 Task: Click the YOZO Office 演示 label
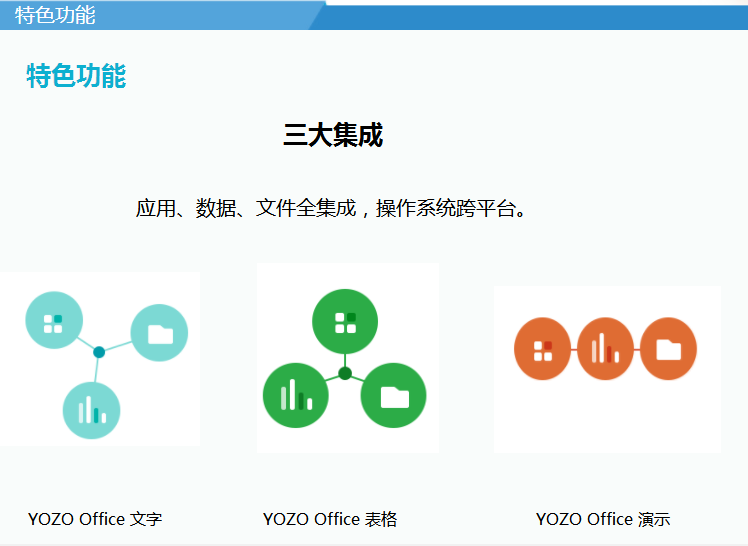point(603,519)
